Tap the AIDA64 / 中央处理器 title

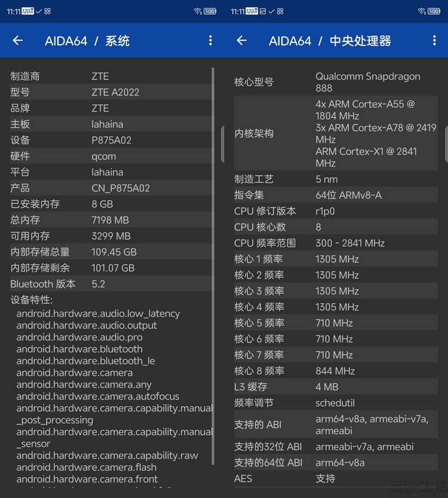(330, 41)
